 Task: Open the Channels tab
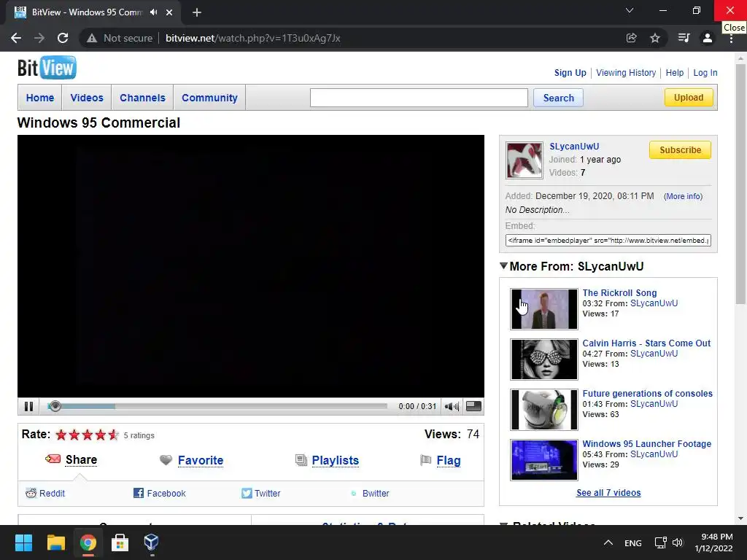(x=142, y=98)
